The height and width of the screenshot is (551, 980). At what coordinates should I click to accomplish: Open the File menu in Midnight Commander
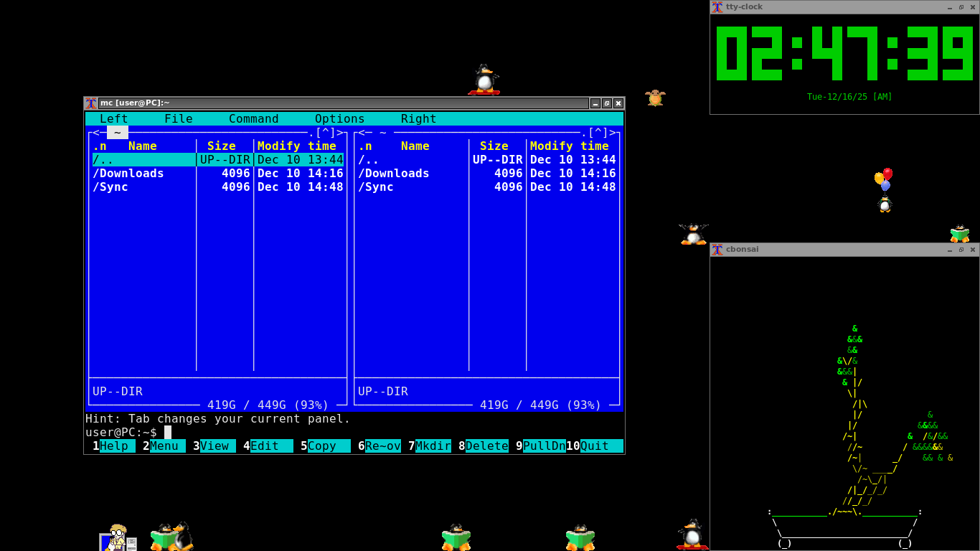(179, 119)
